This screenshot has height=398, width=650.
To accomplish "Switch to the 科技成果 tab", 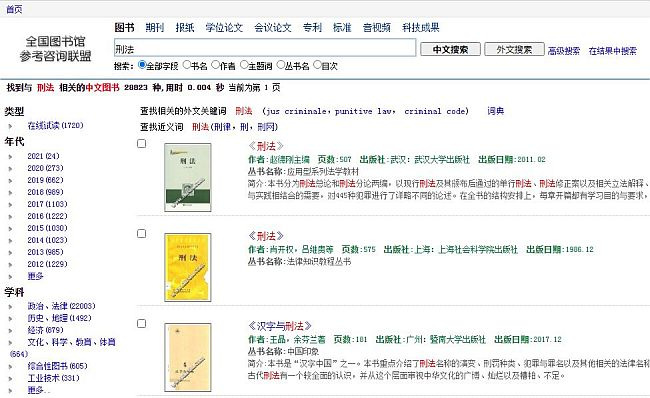I will (421, 28).
